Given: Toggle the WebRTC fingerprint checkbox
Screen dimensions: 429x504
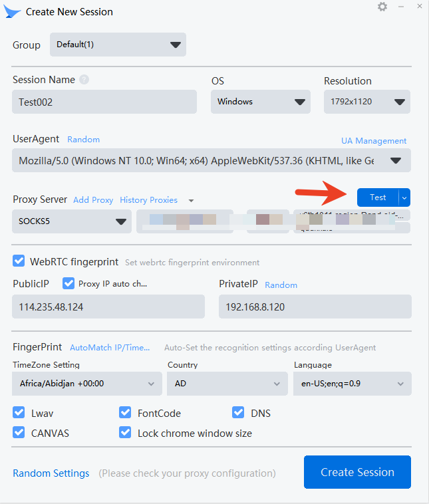Looking at the screenshot, I should [19, 261].
